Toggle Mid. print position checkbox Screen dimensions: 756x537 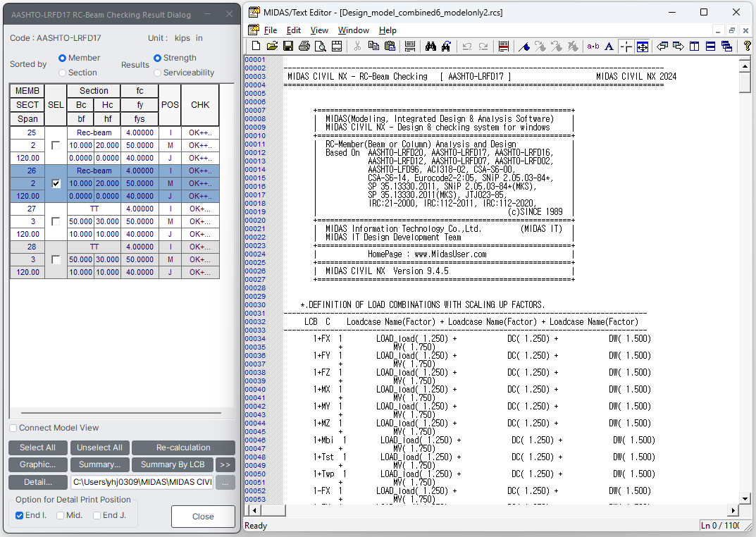tap(61, 515)
